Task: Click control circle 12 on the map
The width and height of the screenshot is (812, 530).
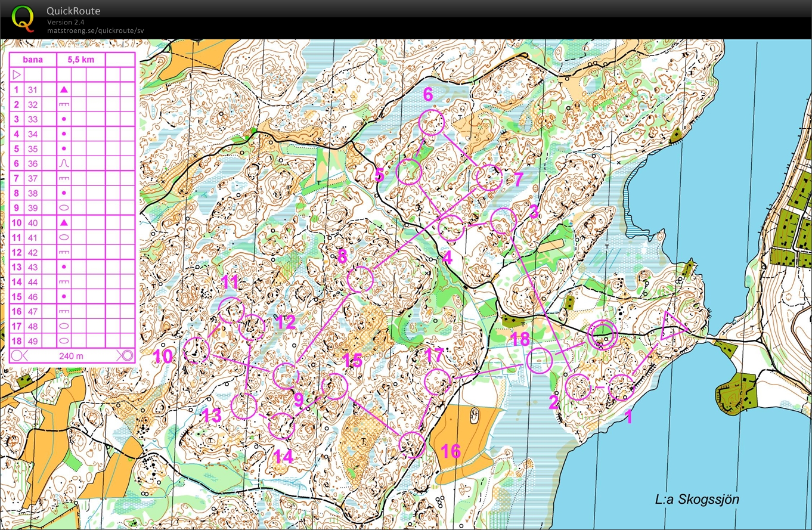Action: coord(252,327)
